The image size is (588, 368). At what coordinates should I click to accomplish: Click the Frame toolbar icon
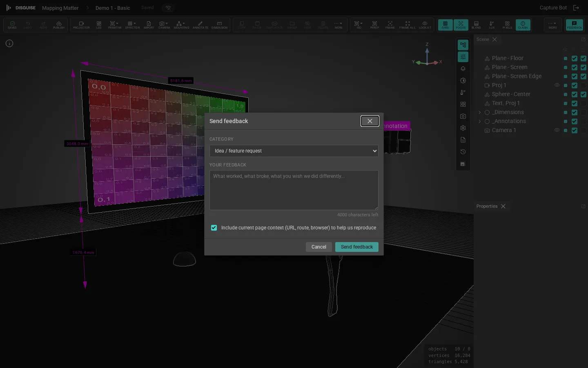pyautogui.click(x=390, y=25)
